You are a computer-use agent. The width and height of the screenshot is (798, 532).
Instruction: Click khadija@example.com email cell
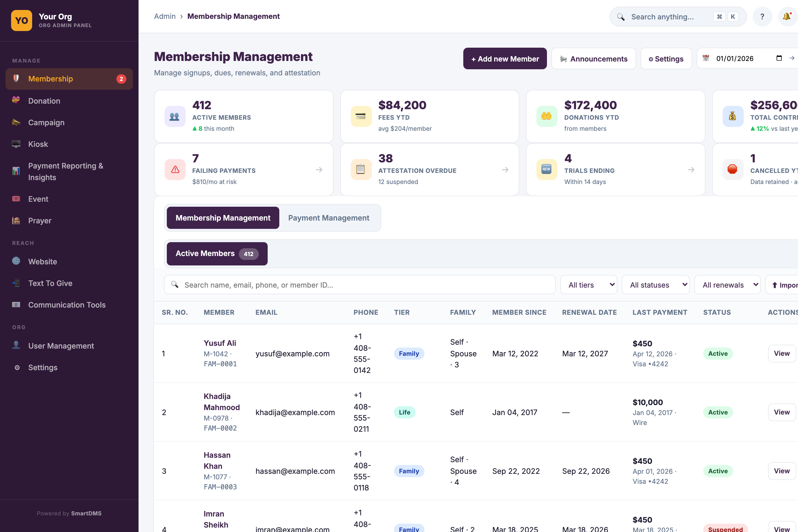point(295,412)
